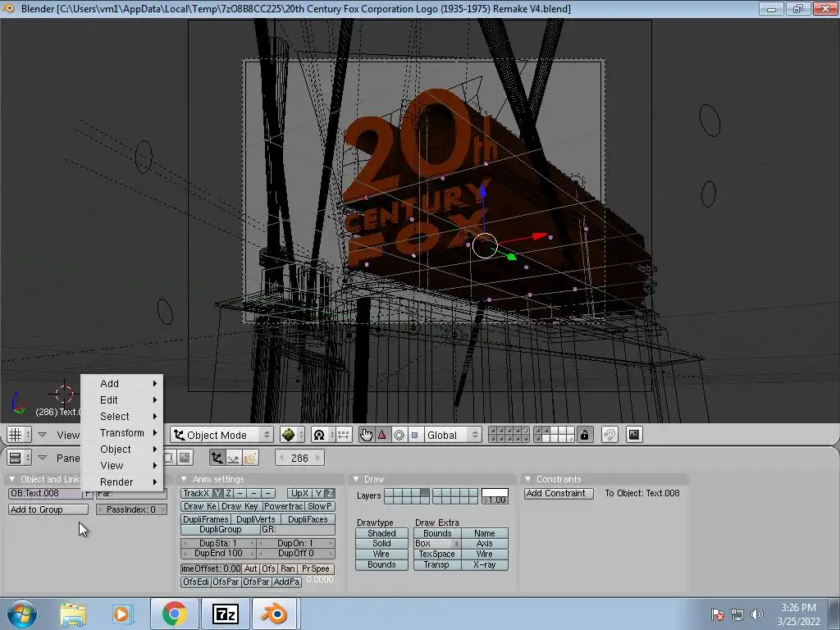Open Windows Explorer from the taskbar
840x630 pixels.
(73, 614)
